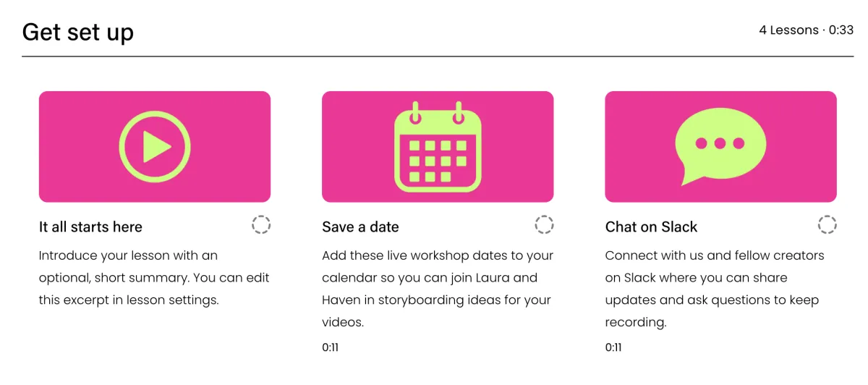Mark Save a date lesson complete
Screen dimensions: 868x385
(544, 224)
